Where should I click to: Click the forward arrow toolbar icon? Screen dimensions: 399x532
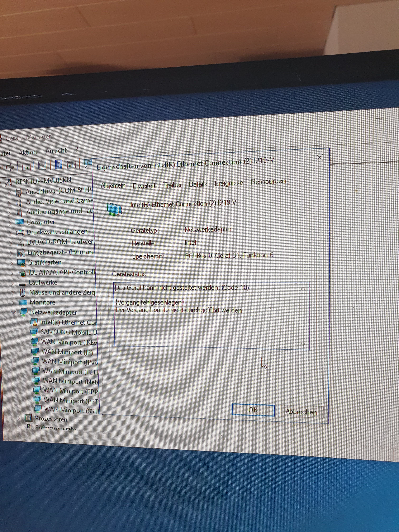point(10,167)
